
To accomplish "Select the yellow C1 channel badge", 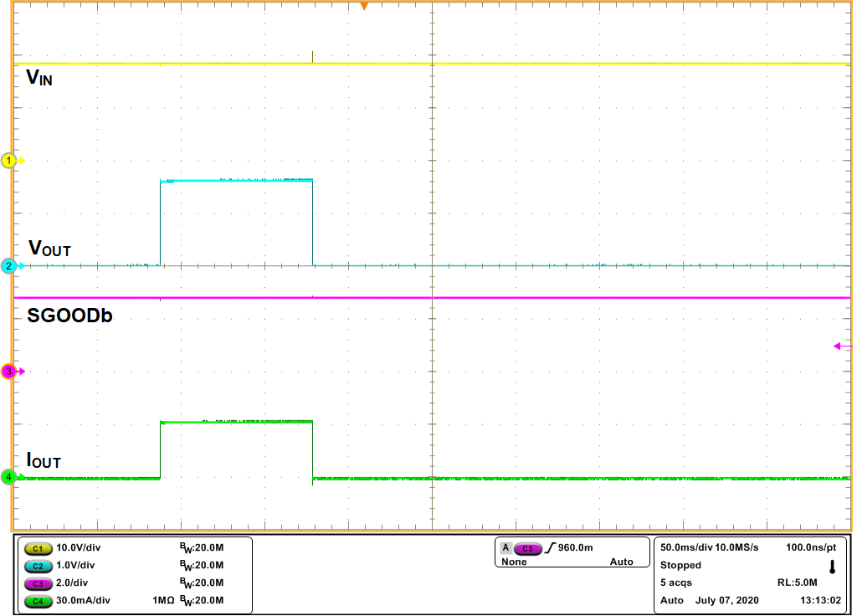I will [41, 547].
